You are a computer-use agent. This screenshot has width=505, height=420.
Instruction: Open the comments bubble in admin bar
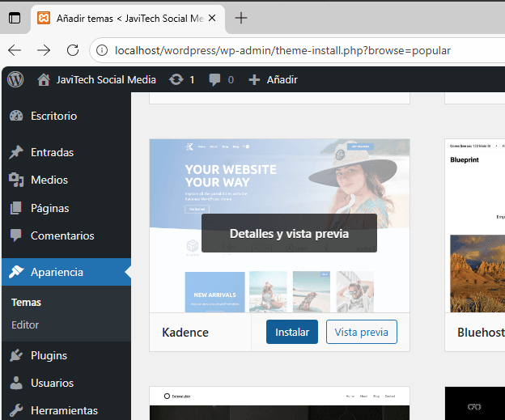coord(222,79)
